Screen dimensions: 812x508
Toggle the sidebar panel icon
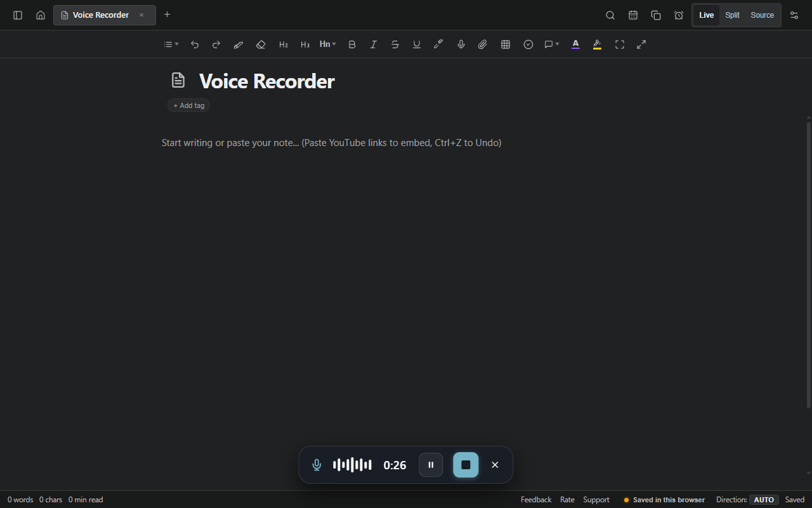[18, 15]
